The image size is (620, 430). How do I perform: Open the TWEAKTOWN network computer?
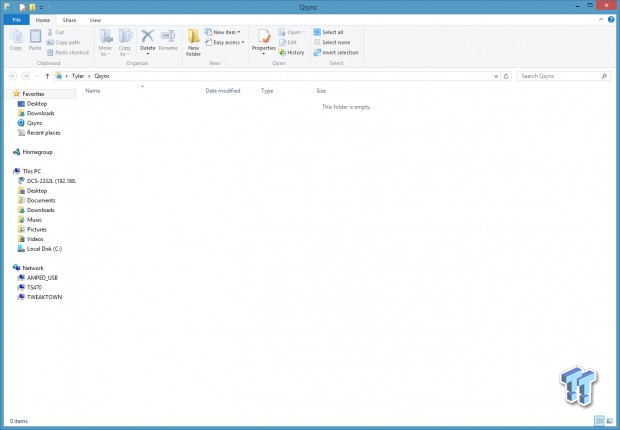click(44, 297)
